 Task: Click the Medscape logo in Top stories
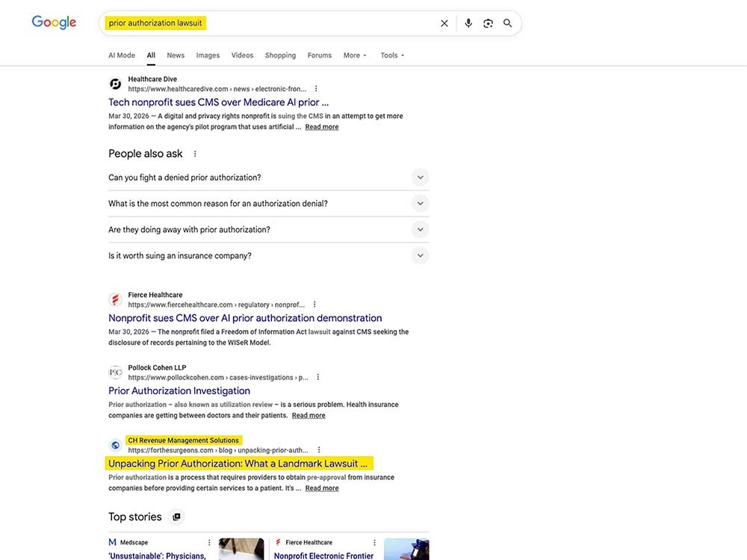(113, 542)
